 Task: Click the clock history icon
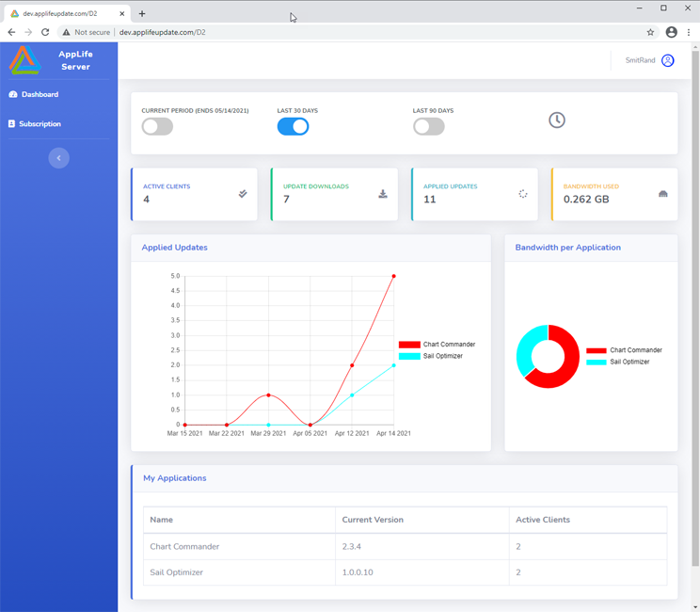557,121
